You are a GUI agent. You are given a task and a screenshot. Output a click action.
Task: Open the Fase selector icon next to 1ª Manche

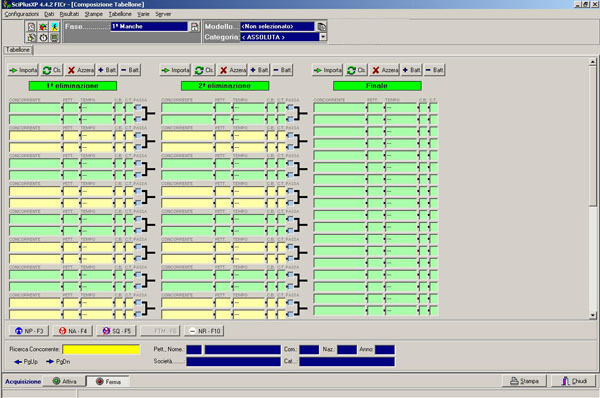(194, 26)
